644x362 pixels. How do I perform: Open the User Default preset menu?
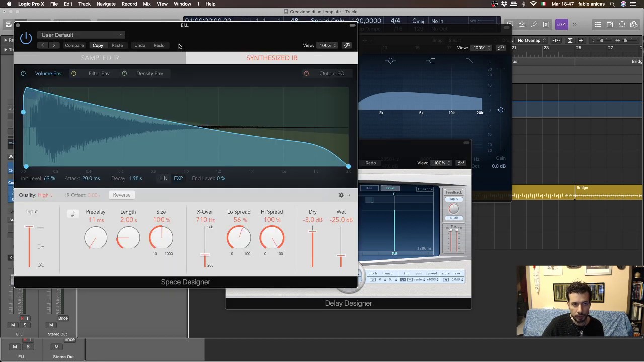point(82,35)
